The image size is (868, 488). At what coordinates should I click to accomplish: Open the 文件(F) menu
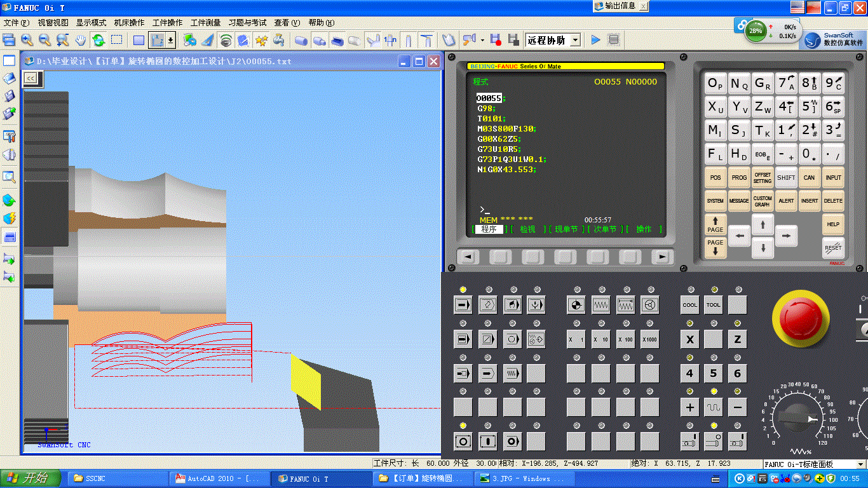tap(17, 23)
